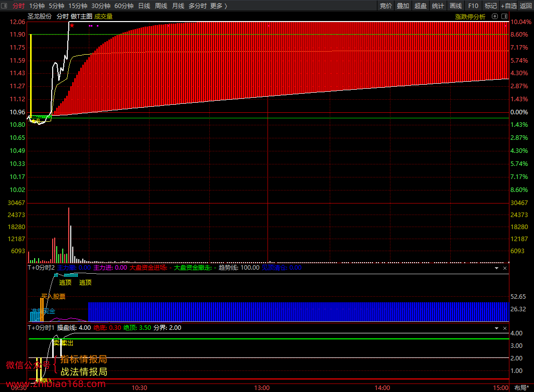Close the T+0分时2 indicator panel
Image resolution: width=534 pixels, height=392 pixels.
click(x=505, y=268)
